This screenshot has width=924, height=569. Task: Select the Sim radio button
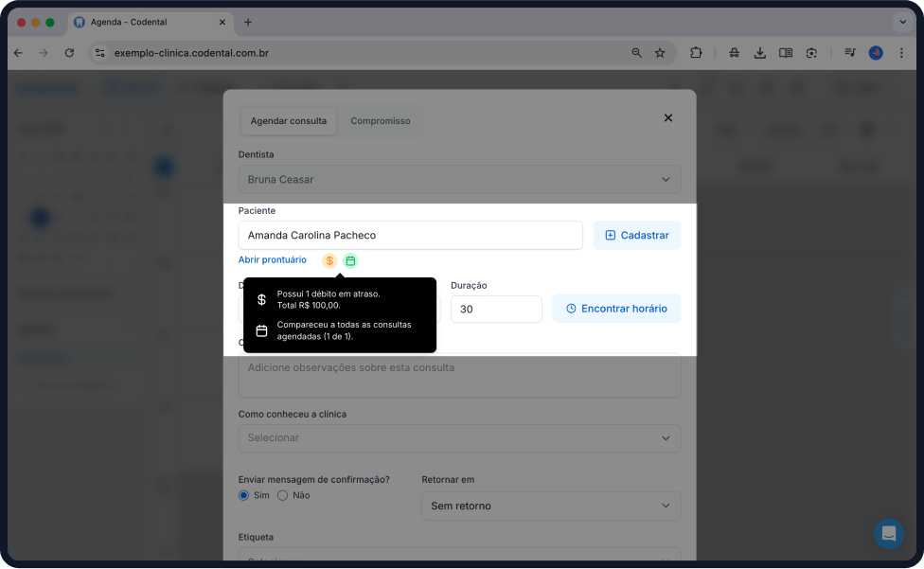[x=244, y=495]
